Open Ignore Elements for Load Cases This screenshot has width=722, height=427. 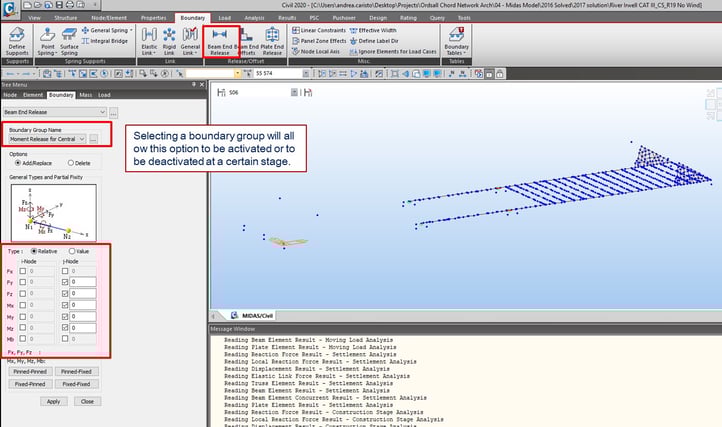point(393,52)
